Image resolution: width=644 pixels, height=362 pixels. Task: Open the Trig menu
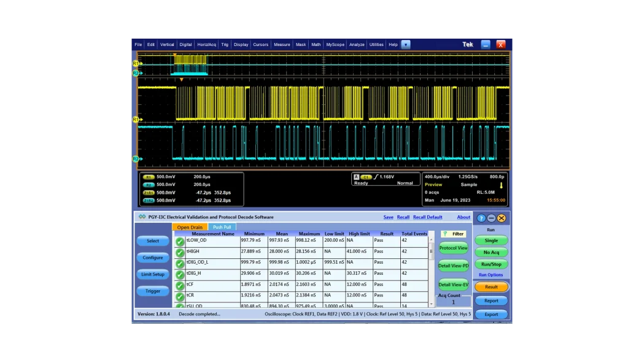click(225, 44)
